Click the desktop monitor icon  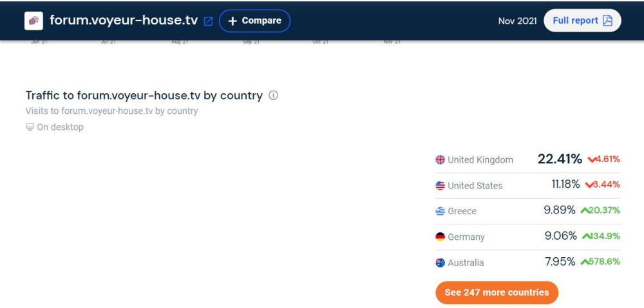tap(30, 127)
